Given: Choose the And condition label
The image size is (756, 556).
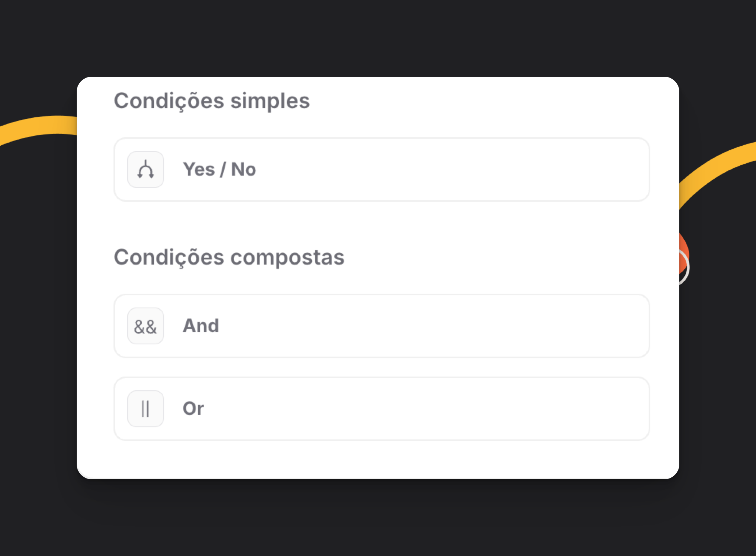Looking at the screenshot, I should [x=201, y=326].
